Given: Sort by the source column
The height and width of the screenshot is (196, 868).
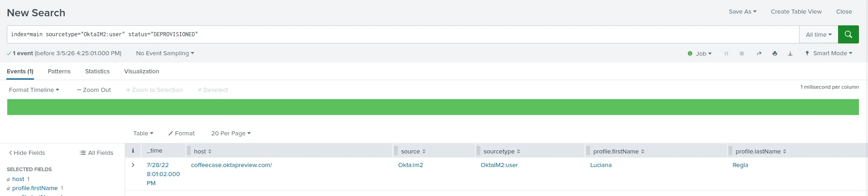Looking at the screenshot, I should point(423,152).
